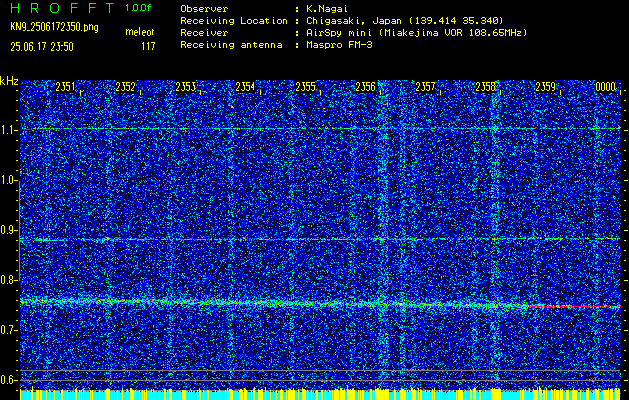629x400 pixels.
Task: Click the yellow-cyan intensity bar at the bottom
Action: [x=321, y=394]
